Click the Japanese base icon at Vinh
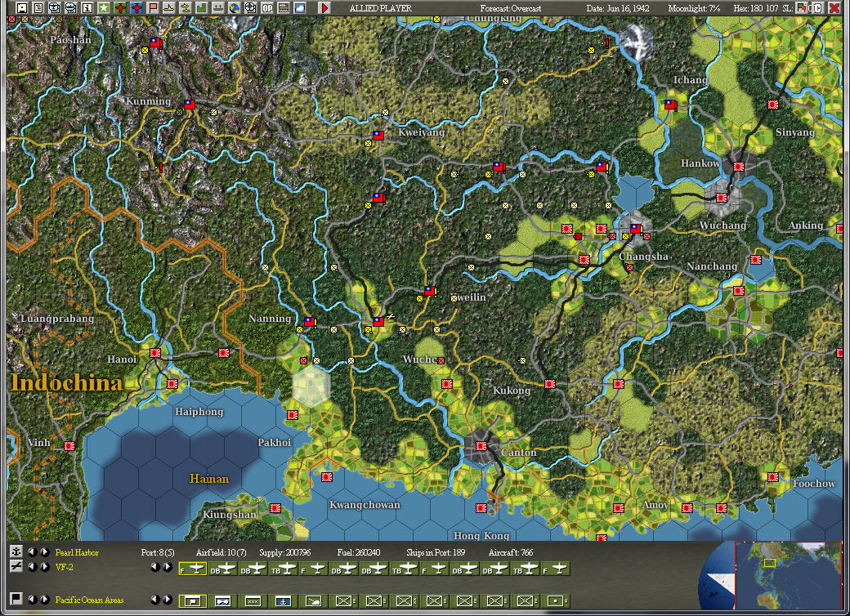Image resolution: width=850 pixels, height=616 pixels. click(x=69, y=446)
